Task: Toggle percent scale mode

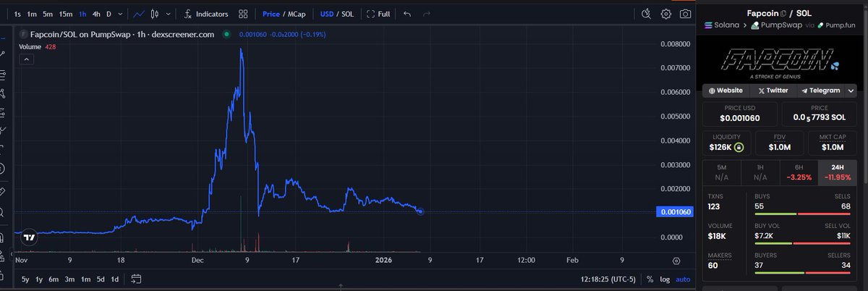Action: click(650, 279)
